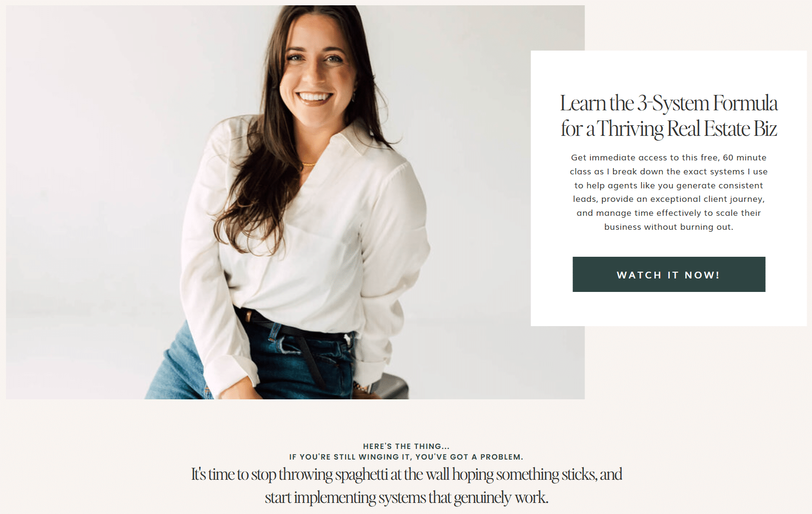812x514 pixels.
Task: Click 'start implementing systems that genuinely work.' line
Action: point(406,497)
